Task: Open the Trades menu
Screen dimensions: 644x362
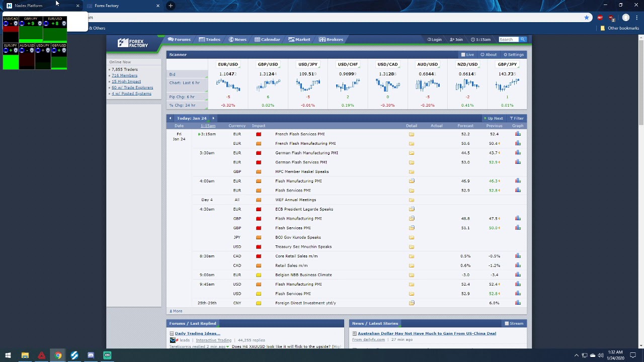Action: [x=209, y=40]
